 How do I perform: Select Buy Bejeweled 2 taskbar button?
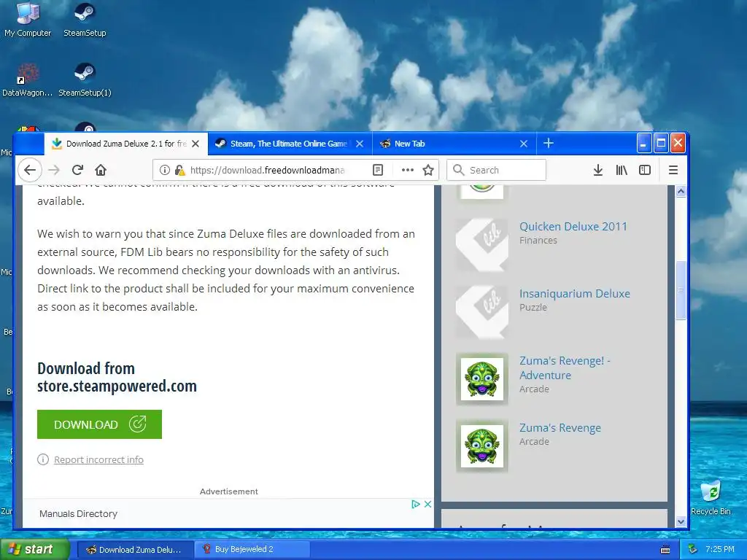(x=252, y=550)
